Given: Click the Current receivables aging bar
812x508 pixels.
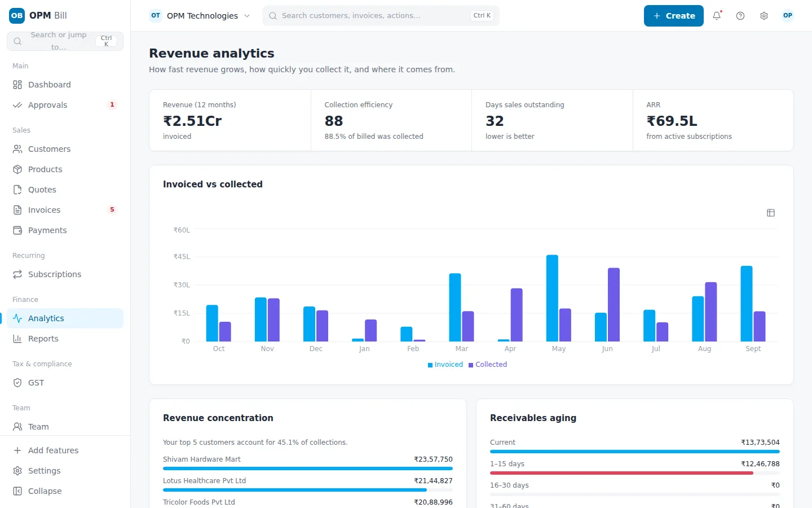Looking at the screenshot, I should [x=635, y=452].
